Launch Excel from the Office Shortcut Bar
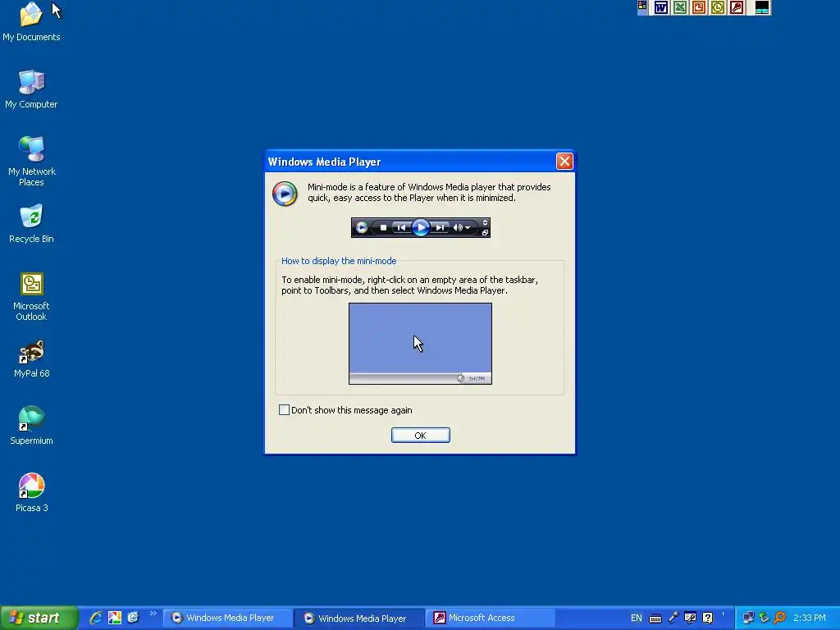Screen dimensions: 840x630 point(680,7)
